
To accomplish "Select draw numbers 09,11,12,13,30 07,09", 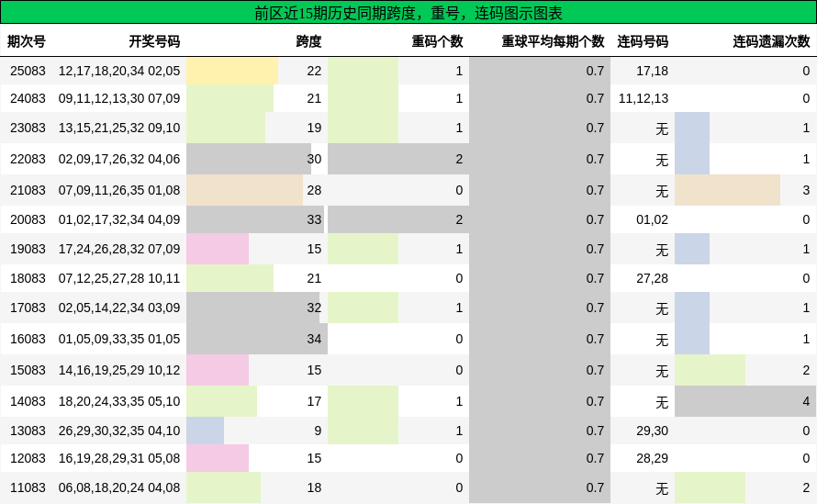I will tap(119, 98).
